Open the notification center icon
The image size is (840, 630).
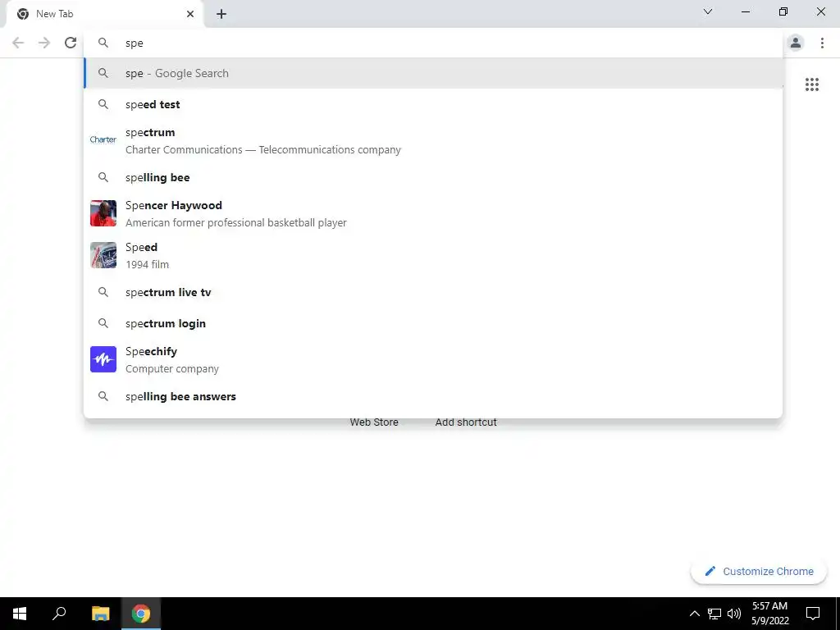813,614
